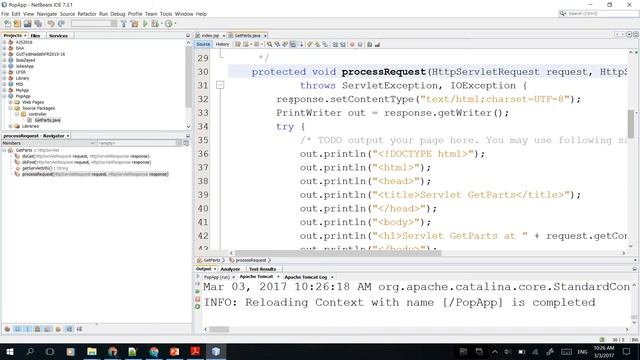640x360 pixels.
Task: Switch to the index.jsp editor tab
Action: click(x=210, y=36)
